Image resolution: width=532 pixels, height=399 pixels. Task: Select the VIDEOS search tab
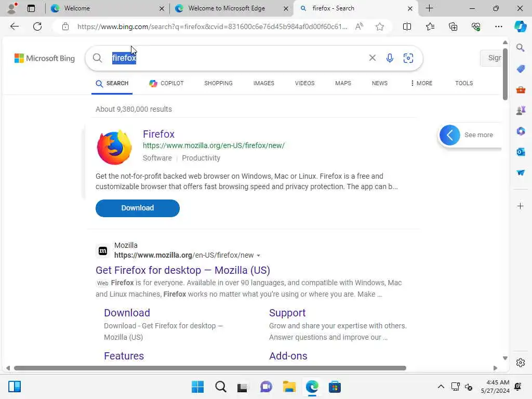[304, 83]
